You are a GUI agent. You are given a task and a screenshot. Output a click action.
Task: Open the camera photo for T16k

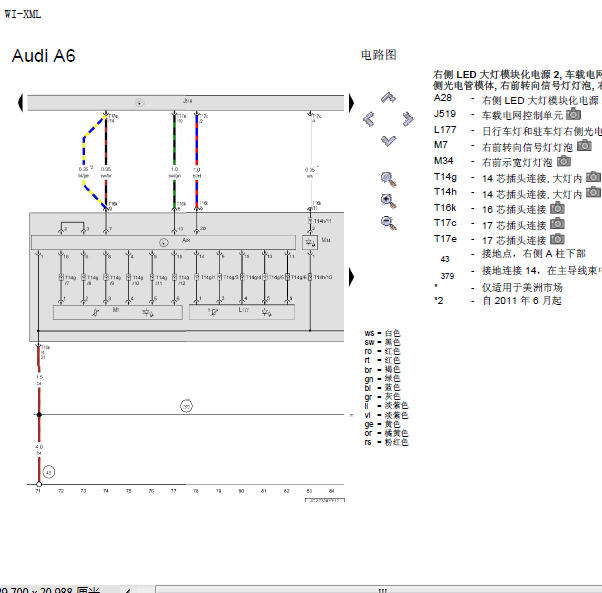(x=557, y=208)
